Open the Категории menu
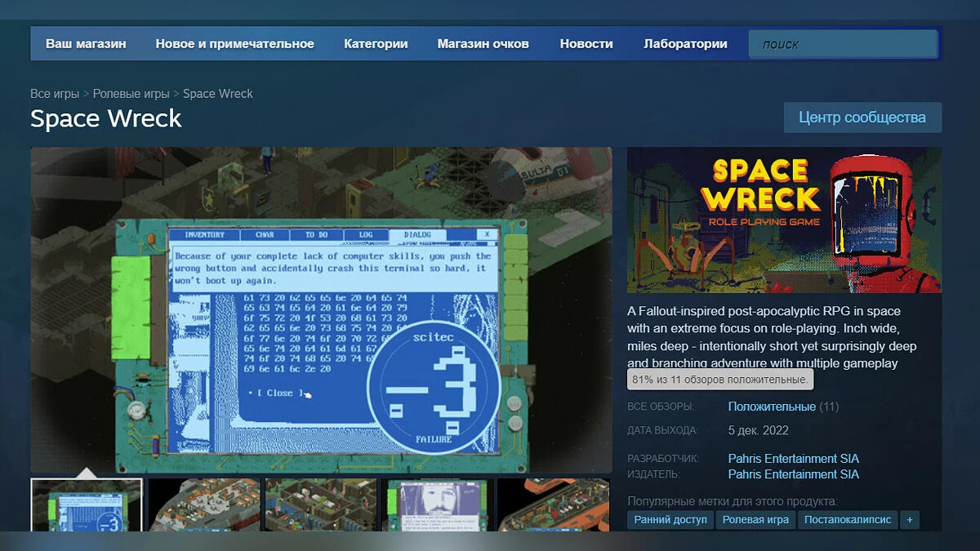Viewport: 980px width, 551px height. click(x=376, y=44)
